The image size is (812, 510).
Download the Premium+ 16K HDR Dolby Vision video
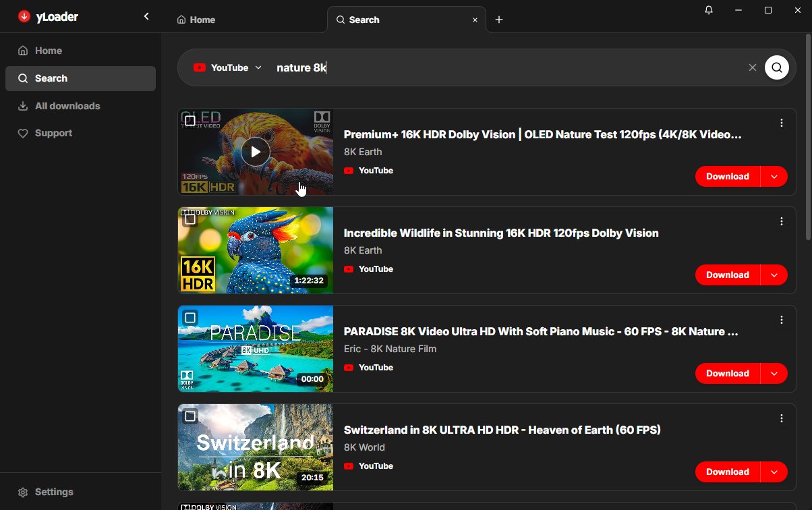727,177
